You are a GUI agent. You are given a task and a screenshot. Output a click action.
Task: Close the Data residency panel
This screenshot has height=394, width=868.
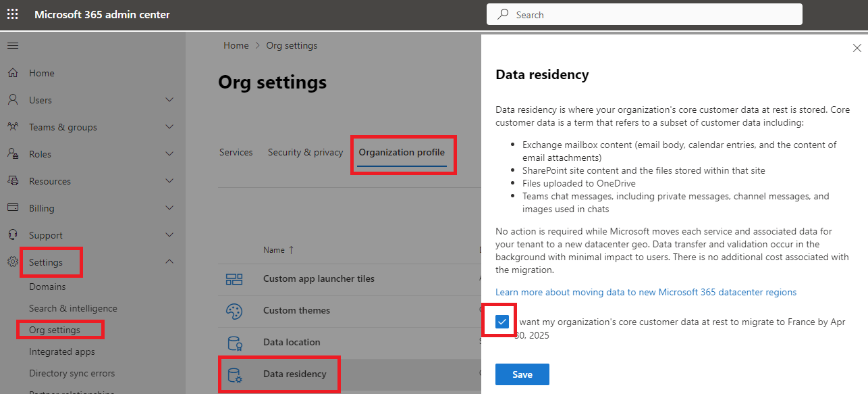tap(857, 48)
